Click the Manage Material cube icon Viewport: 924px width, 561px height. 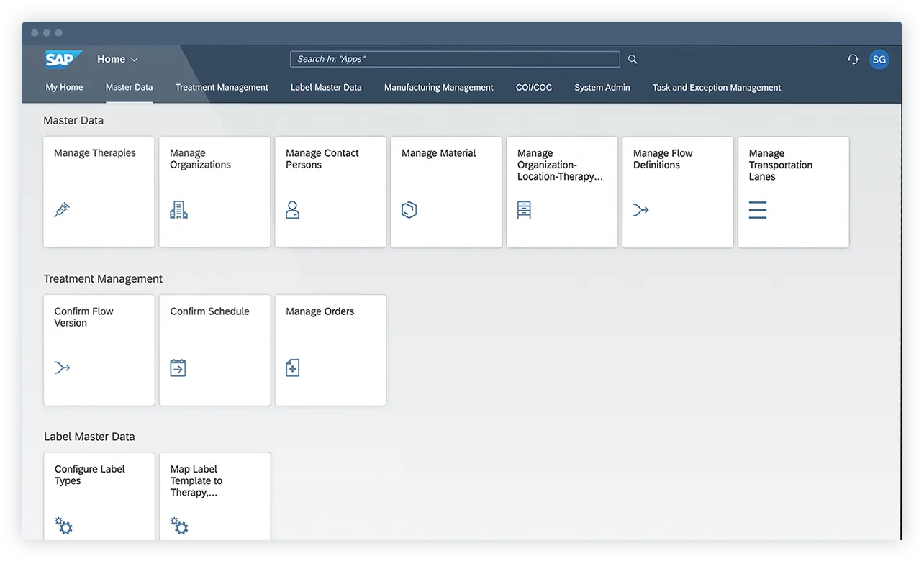point(409,209)
